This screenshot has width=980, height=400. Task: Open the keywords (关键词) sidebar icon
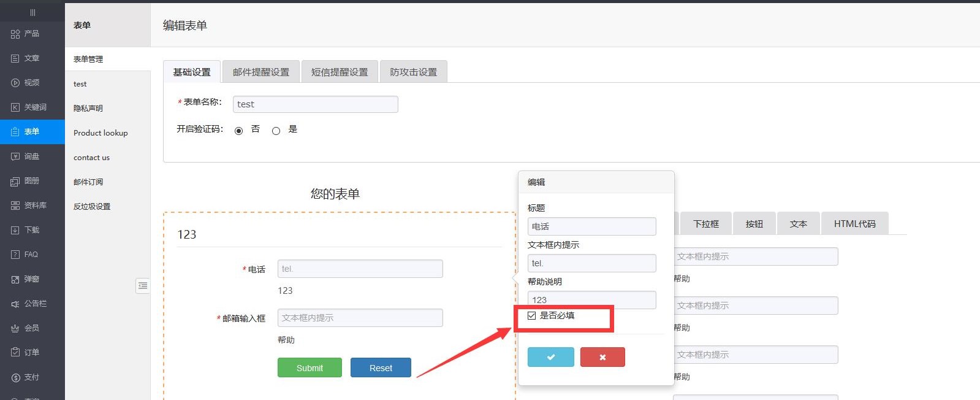pyautogui.click(x=15, y=107)
